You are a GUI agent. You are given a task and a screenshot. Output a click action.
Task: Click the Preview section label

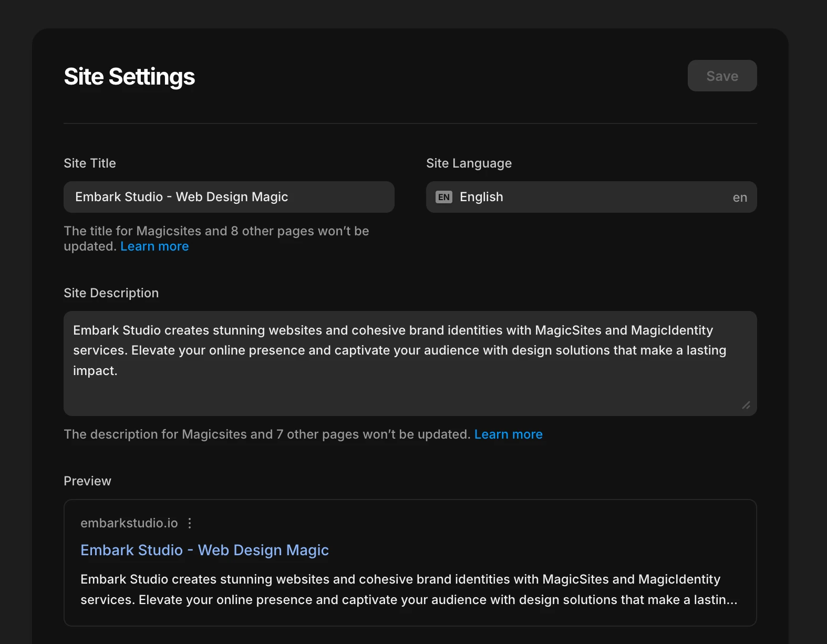point(87,481)
